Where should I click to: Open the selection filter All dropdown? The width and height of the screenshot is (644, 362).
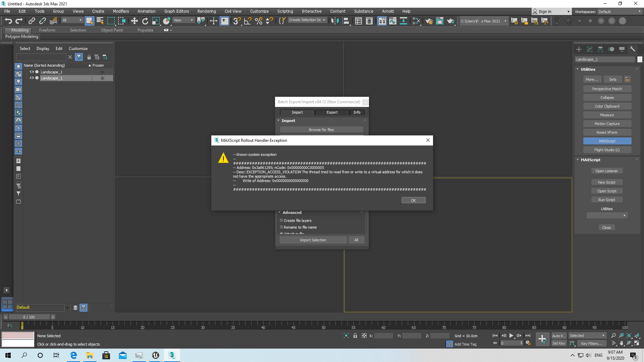click(72, 20)
